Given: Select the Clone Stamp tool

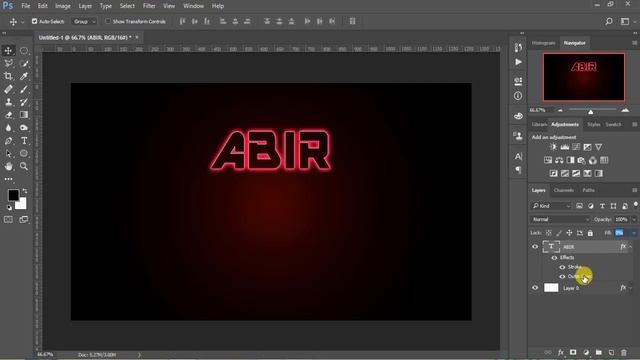Looking at the screenshot, I should (x=8, y=102).
